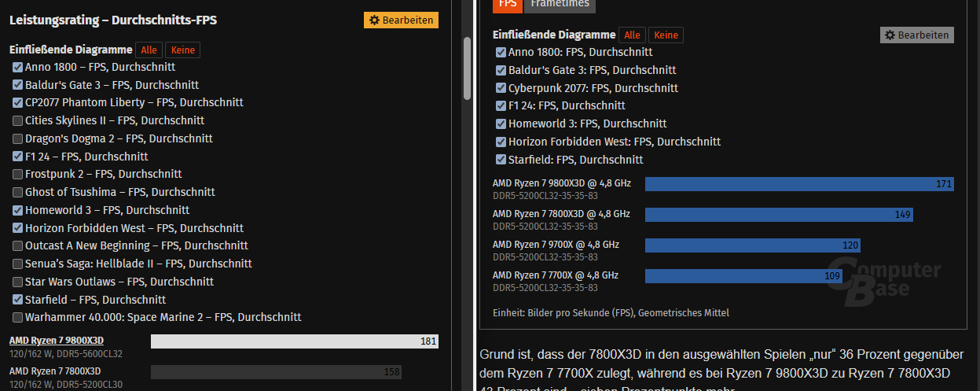
Task: Click the 171 bar for 9800X3D @ 4,8 GHz
Action: pyautogui.click(x=799, y=184)
